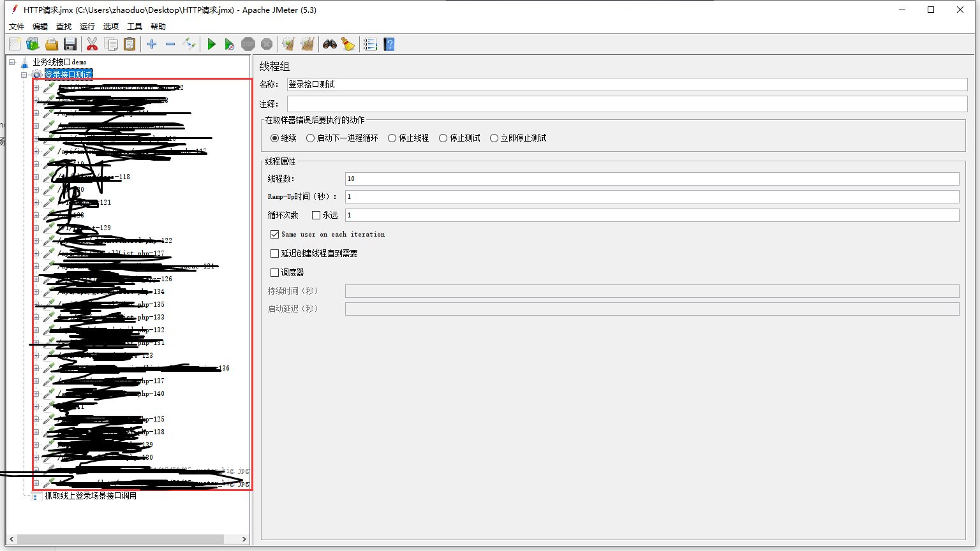Select 抓取线上登录场景接口调用 tree item
The height and width of the screenshot is (551, 980).
click(90, 496)
